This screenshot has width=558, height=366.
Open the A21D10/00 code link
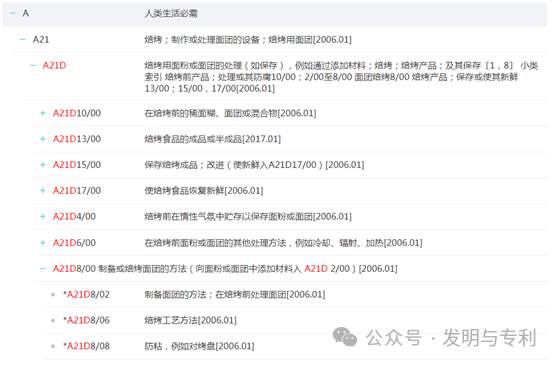pos(77,113)
